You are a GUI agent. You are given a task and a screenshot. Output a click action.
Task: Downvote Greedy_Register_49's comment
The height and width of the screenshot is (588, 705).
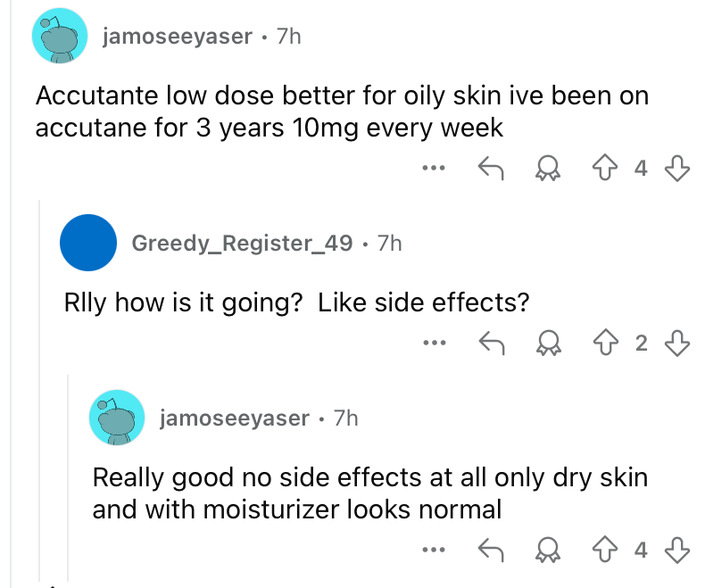click(677, 344)
